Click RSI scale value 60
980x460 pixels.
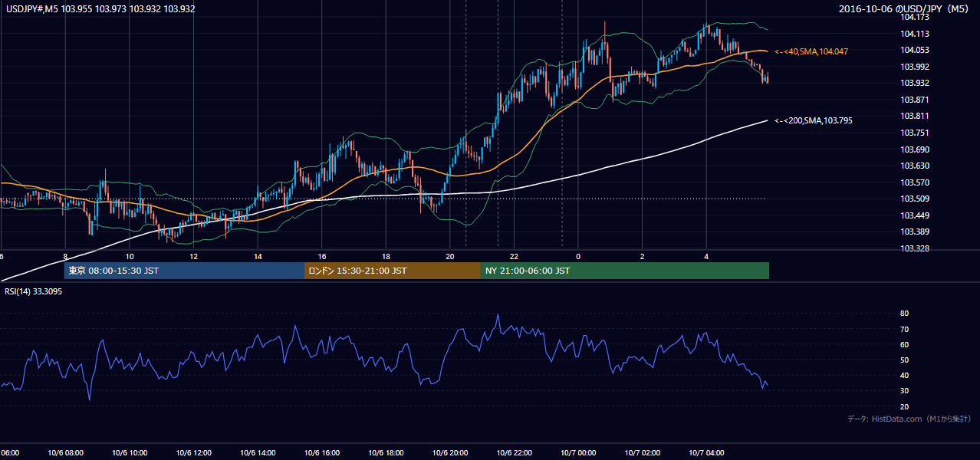[904, 344]
